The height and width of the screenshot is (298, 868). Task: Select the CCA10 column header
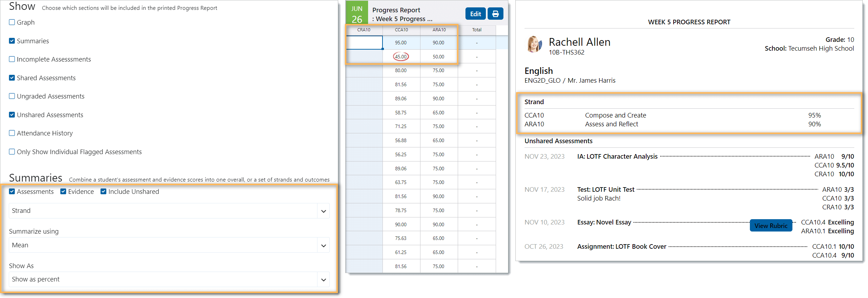[401, 30]
